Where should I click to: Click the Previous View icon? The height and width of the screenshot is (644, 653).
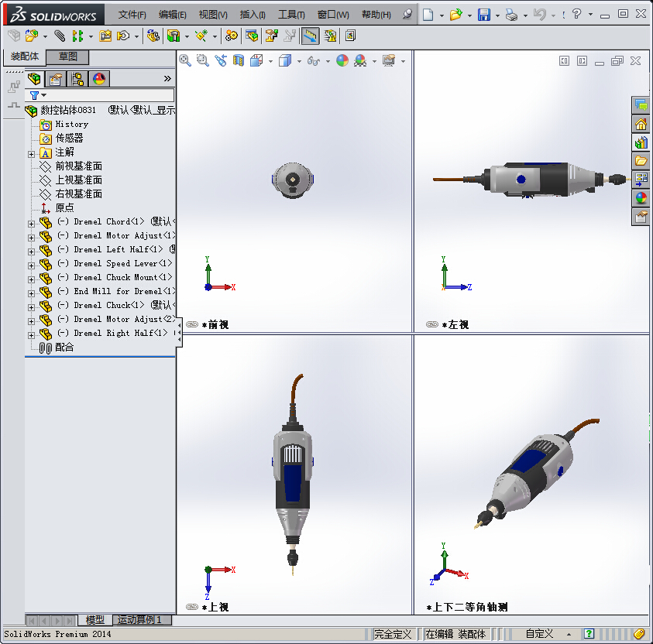tap(221, 60)
